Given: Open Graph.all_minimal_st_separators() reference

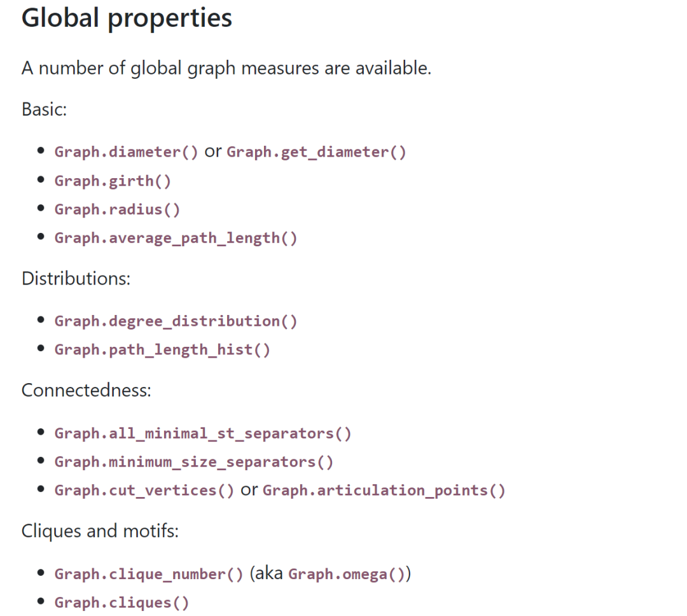Looking at the screenshot, I should (x=203, y=433).
